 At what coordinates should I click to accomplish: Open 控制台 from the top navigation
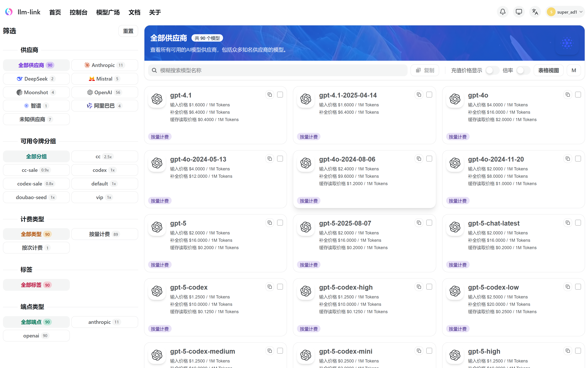(x=78, y=12)
